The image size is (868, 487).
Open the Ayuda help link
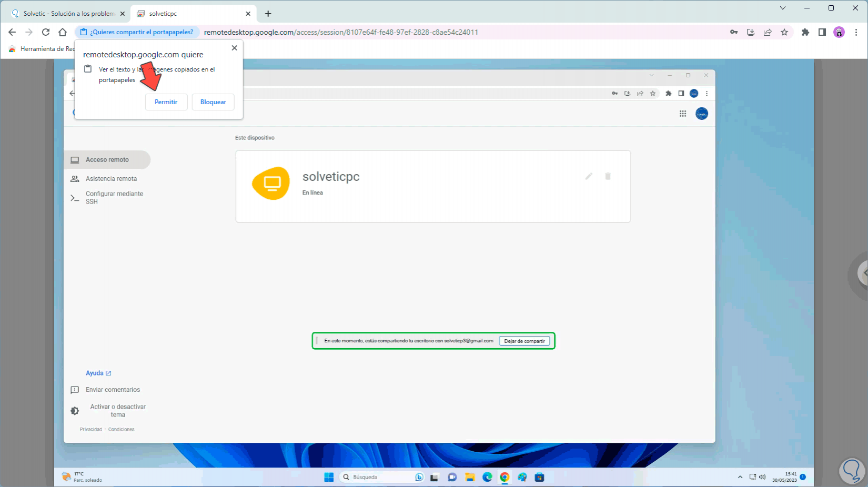(98, 373)
